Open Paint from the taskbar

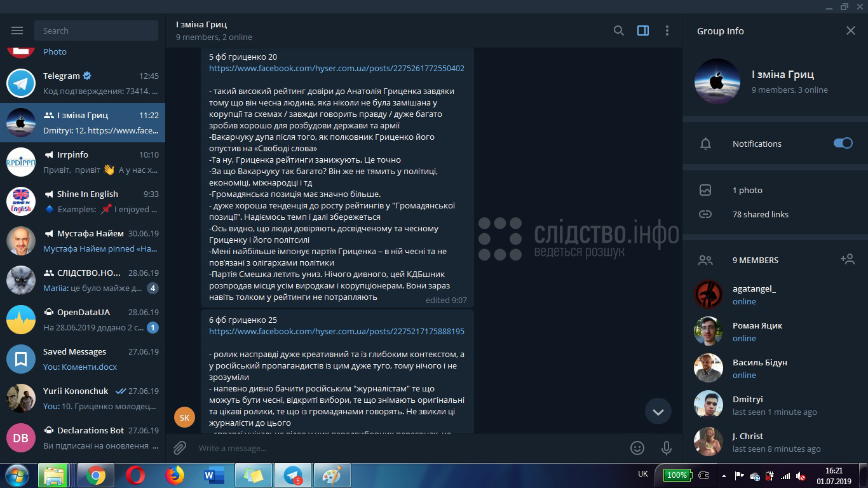pyautogui.click(x=332, y=475)
